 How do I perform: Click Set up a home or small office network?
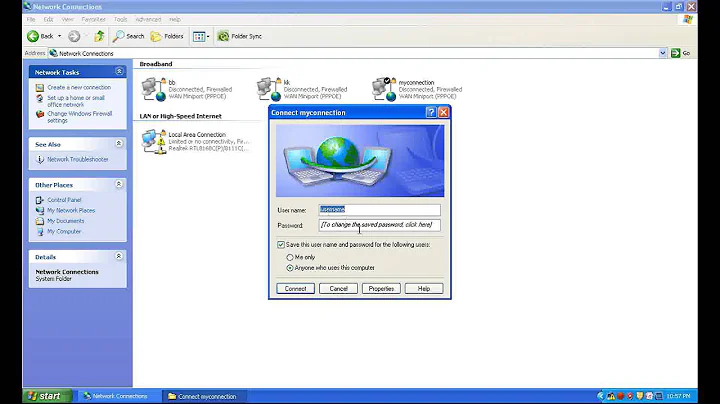76,101
